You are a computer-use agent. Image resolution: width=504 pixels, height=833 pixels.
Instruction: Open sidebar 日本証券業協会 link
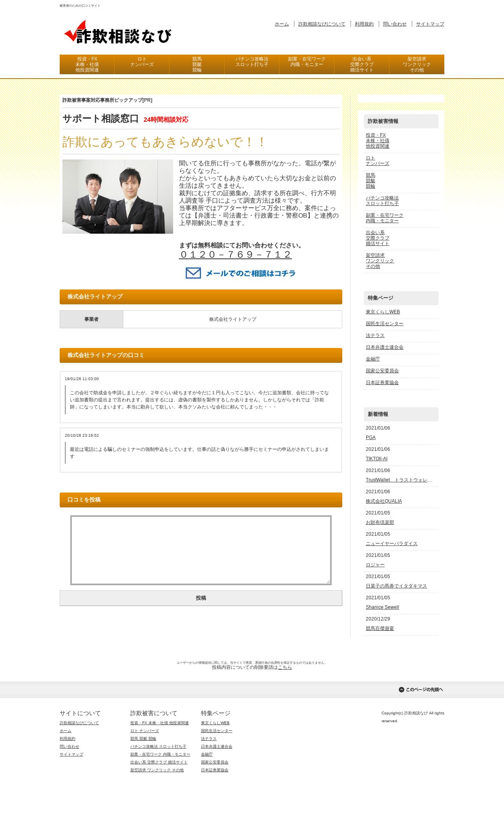(x=382, y=383)
